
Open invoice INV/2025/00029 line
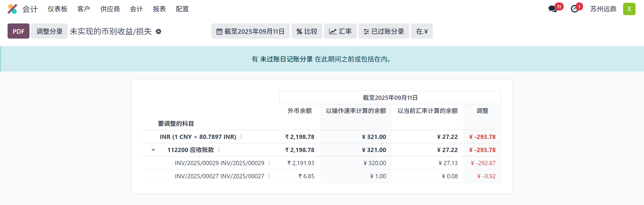pos(219,163)
